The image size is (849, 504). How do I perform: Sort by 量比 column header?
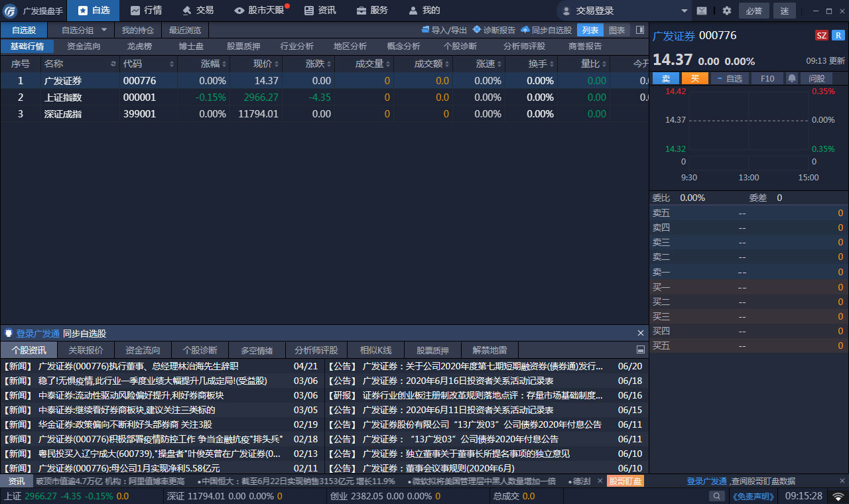tap(584, 64)
